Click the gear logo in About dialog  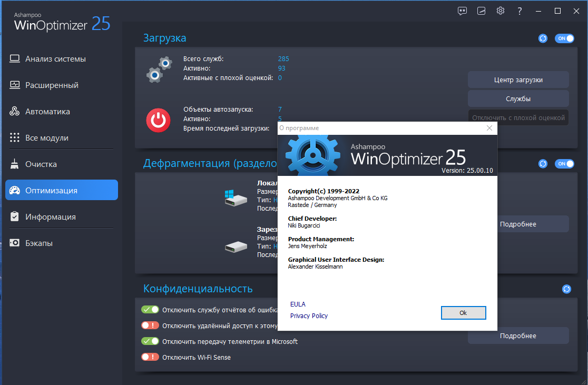click(x=313, y=155)
